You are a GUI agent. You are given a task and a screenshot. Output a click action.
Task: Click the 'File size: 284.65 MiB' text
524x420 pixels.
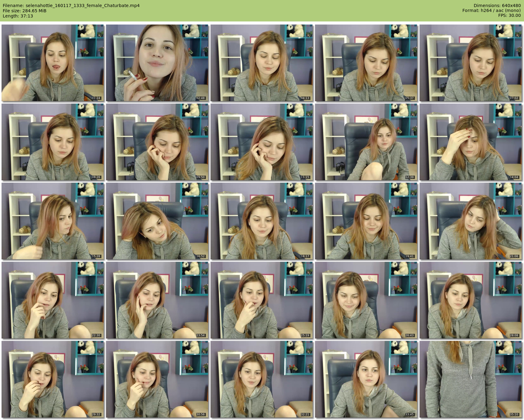25,11
